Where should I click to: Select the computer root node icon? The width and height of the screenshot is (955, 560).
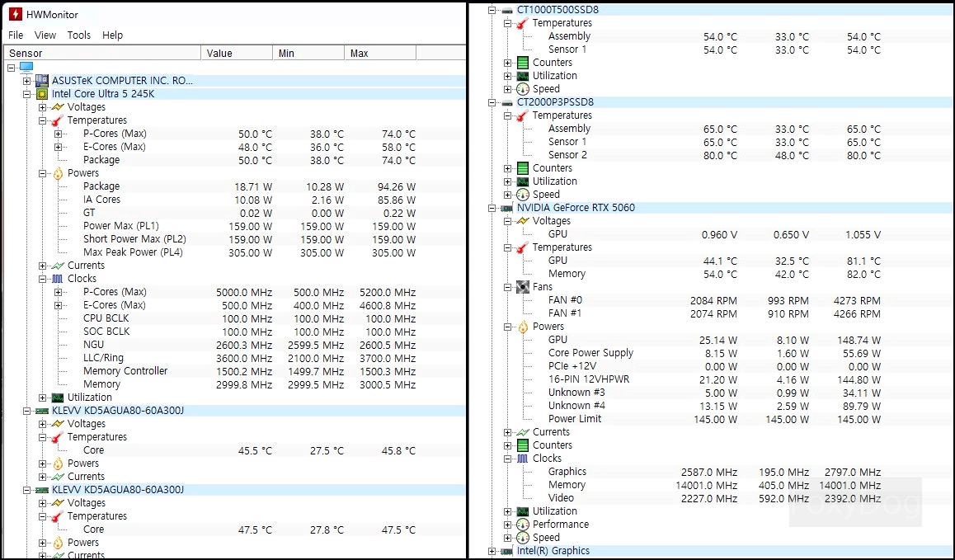pyautogui.click(x=26, y=67)
